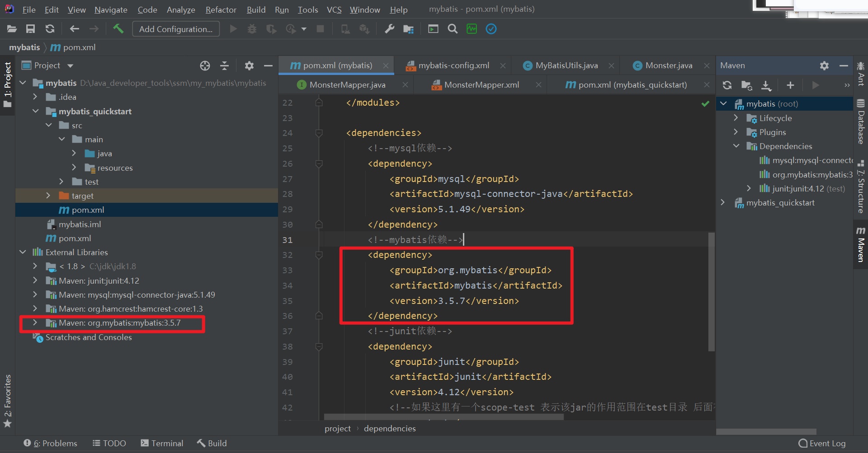Click the Run with Coverage icon
Screen dimensions: 868x453
[x=271, y=29]
